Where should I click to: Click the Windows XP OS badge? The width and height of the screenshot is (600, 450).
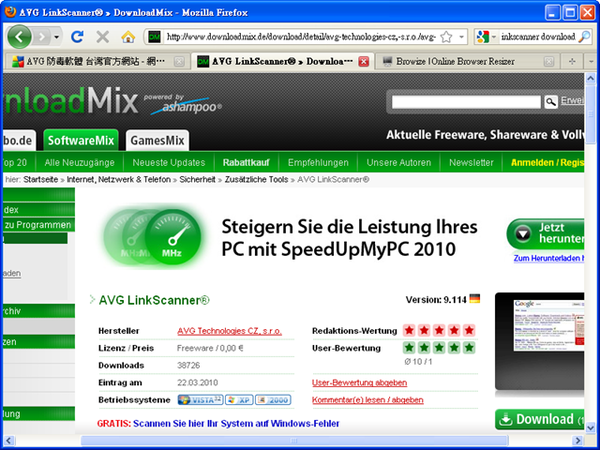[x=239, y=400]
